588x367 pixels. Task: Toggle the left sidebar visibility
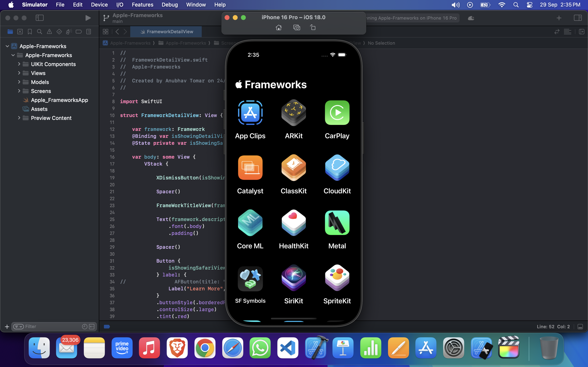click(x=40, y=18)
